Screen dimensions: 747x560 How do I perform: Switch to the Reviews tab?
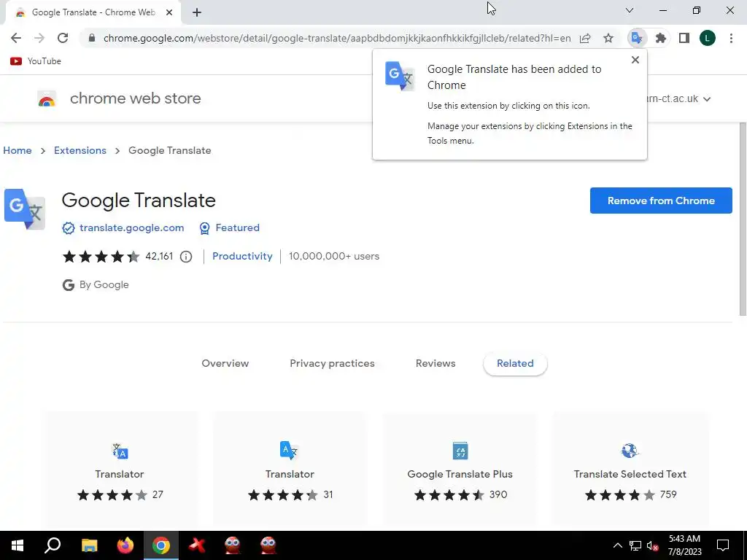[436, 363]
